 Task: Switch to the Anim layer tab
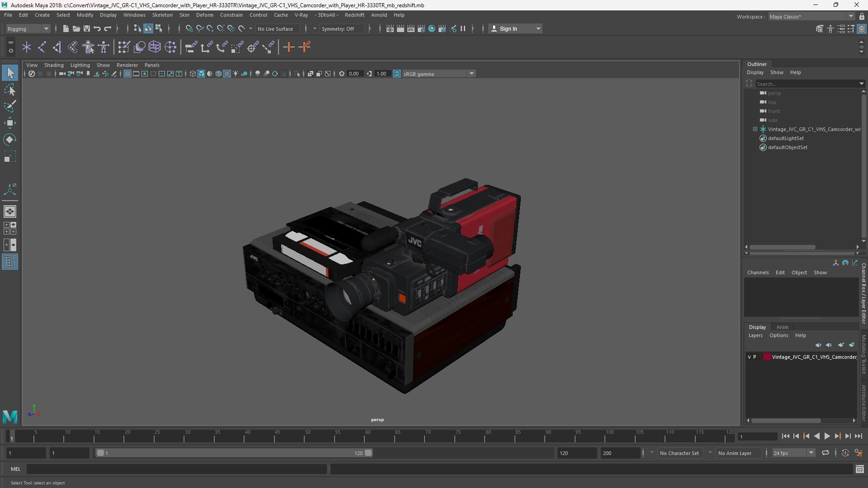782,327
